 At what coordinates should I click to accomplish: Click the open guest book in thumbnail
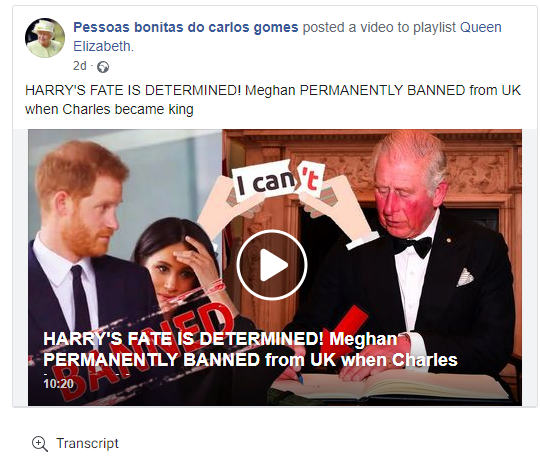click(x=389, y=387)
